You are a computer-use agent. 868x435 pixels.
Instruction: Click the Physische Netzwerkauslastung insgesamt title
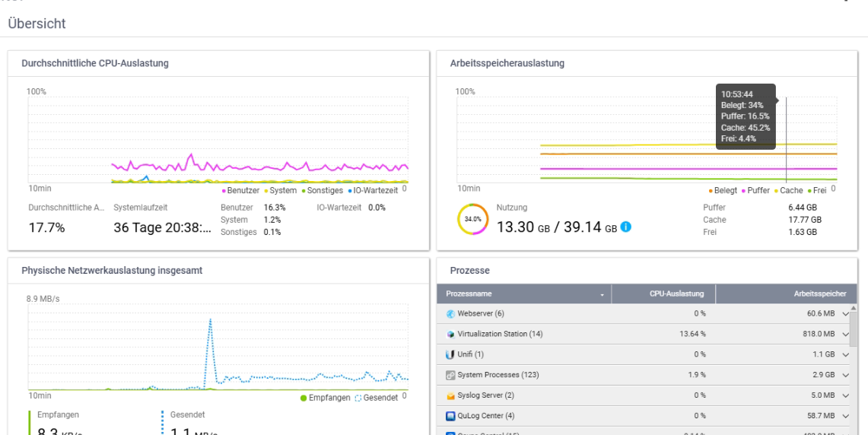(112, 271)
